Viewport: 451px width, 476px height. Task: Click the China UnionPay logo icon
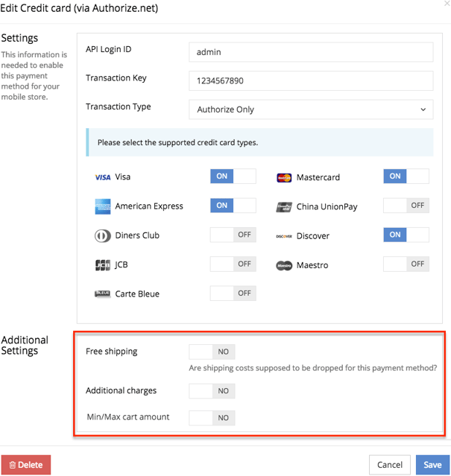point(284,207)
